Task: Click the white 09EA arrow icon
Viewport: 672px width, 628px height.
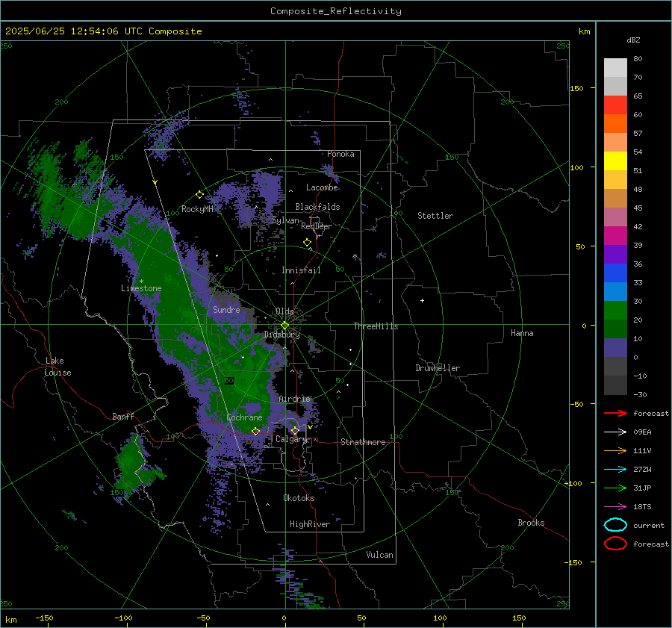Action: 615,432
